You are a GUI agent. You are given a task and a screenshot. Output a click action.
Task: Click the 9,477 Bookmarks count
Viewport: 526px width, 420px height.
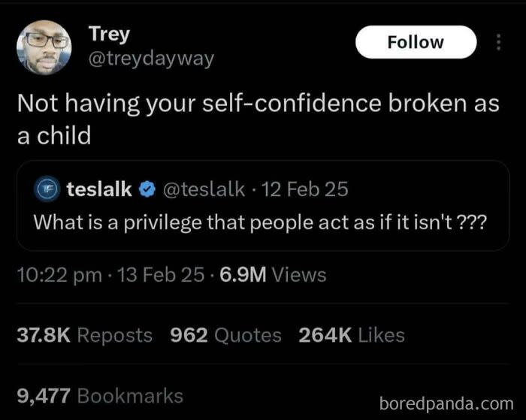click(100, 395)
